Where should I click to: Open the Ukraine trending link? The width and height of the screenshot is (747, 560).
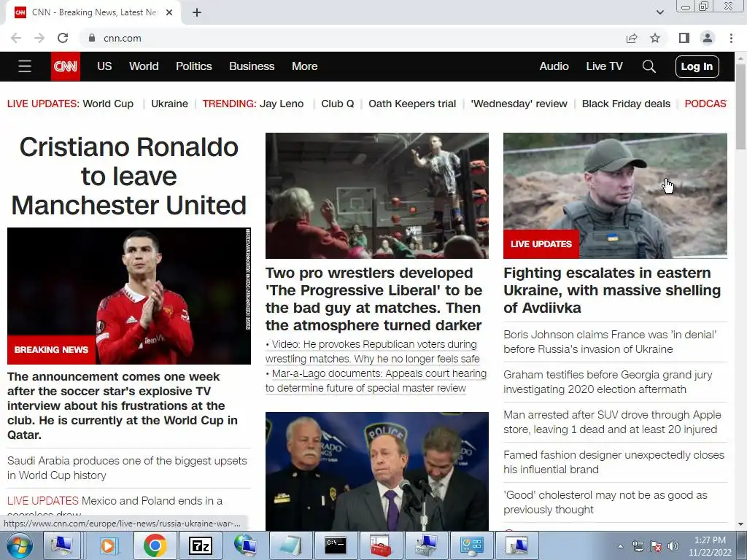click(x=169, y=104)
